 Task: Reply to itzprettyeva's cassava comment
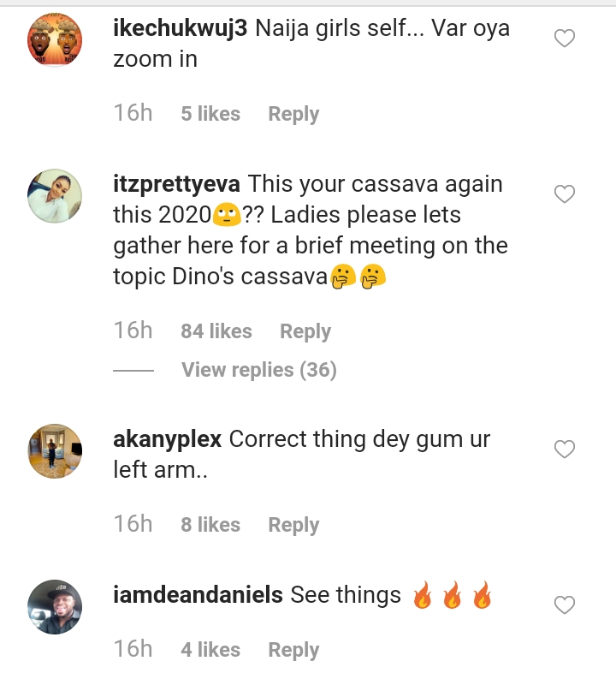pyautogui.click(x=305, y=331)
